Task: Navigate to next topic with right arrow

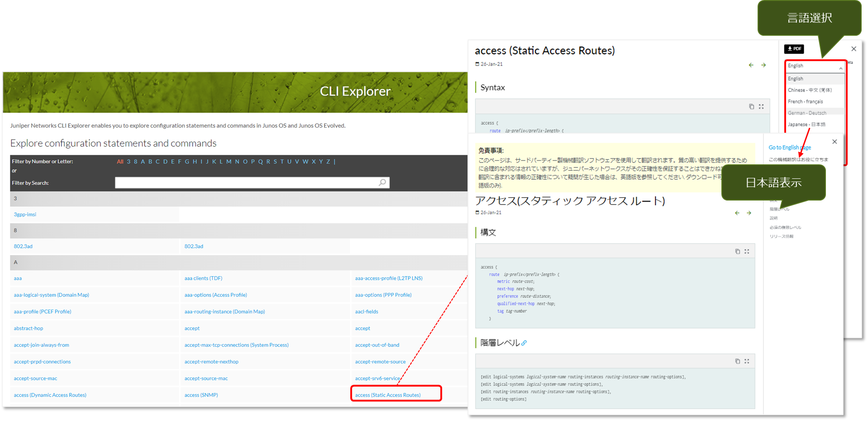Action: [x=763, y=65]
